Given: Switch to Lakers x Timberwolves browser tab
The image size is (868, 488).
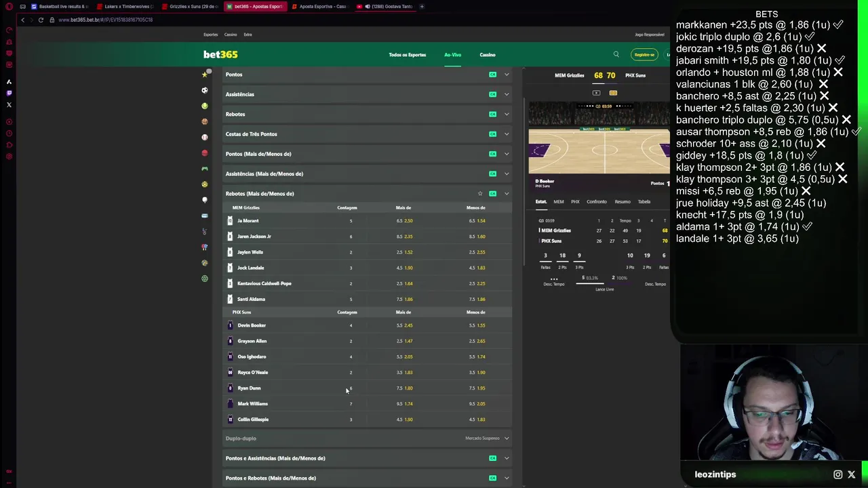Looking at the screenshot, I should pos(125,6).
